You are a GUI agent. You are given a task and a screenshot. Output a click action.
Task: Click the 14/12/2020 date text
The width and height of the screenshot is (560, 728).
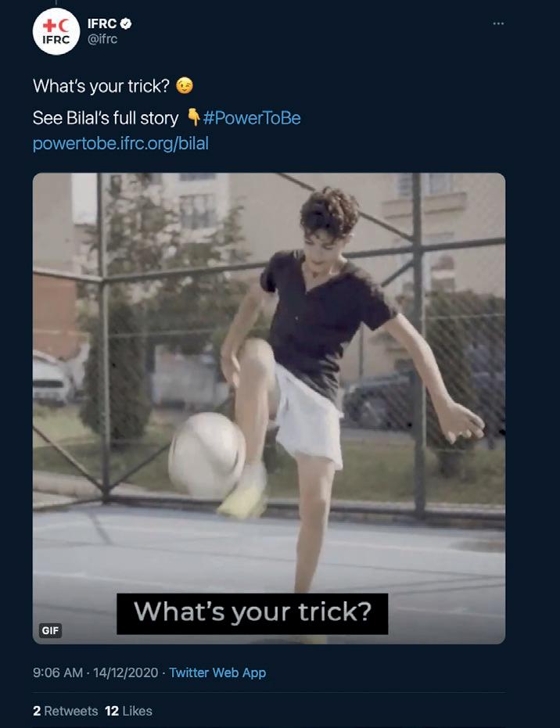tap(125, 672)
